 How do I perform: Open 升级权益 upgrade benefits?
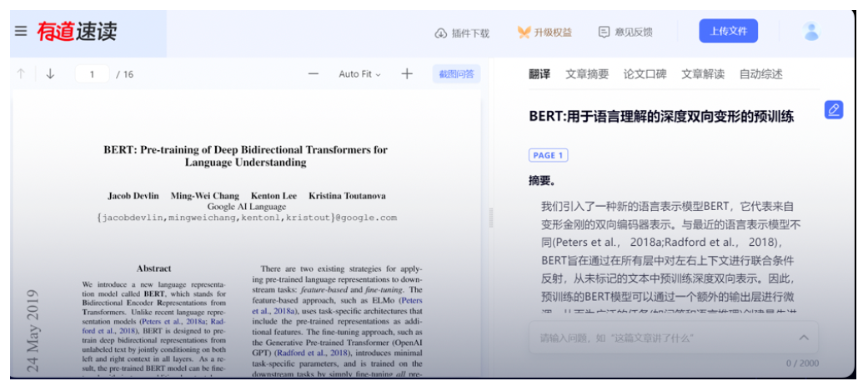pos(544,33)
